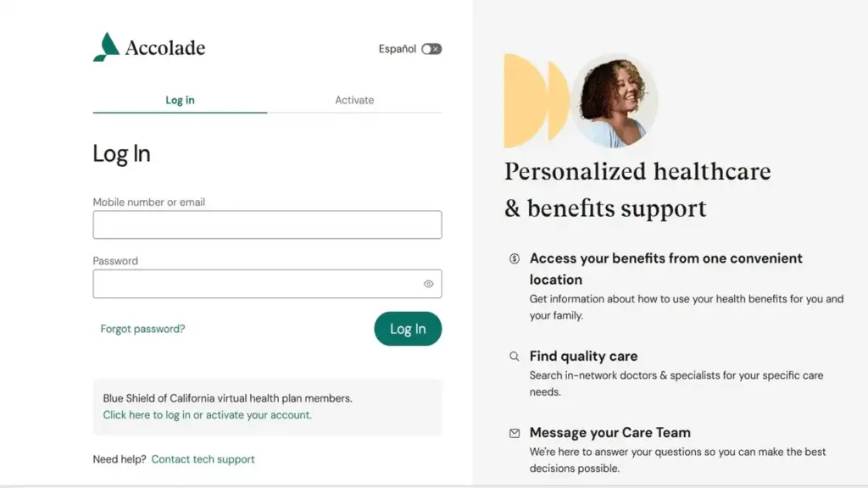
Task: Select the Log in tab
Action: point(180,100)
